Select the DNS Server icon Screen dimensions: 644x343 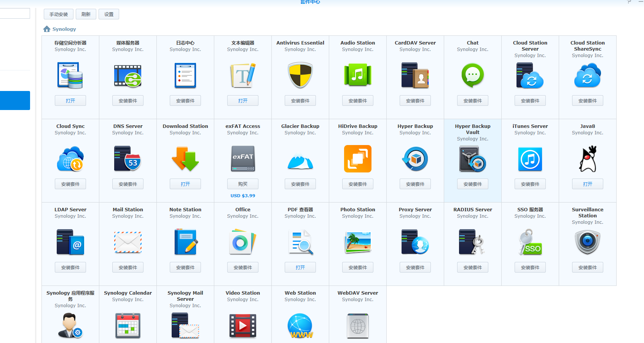pos(128,159)
